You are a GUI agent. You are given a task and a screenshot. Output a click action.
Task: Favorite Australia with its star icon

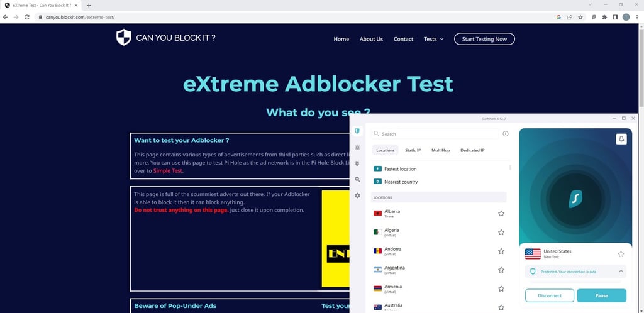[501, 307]
